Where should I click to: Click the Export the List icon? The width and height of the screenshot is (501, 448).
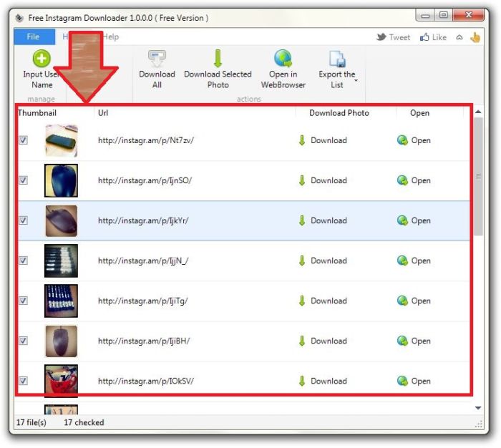click(x=337, y=59)
